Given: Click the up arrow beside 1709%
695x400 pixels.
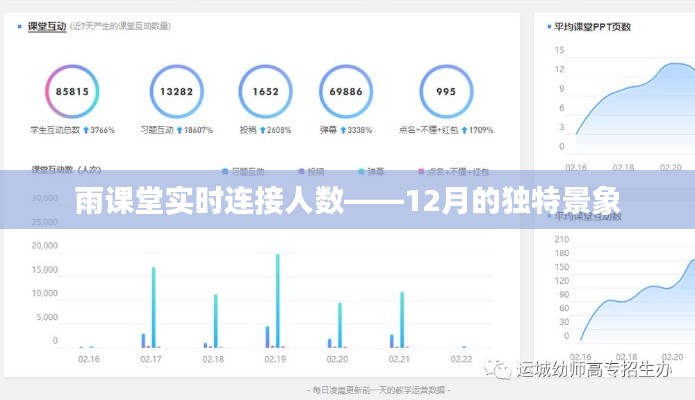Looking at the screenshot, I should [464, 130].
